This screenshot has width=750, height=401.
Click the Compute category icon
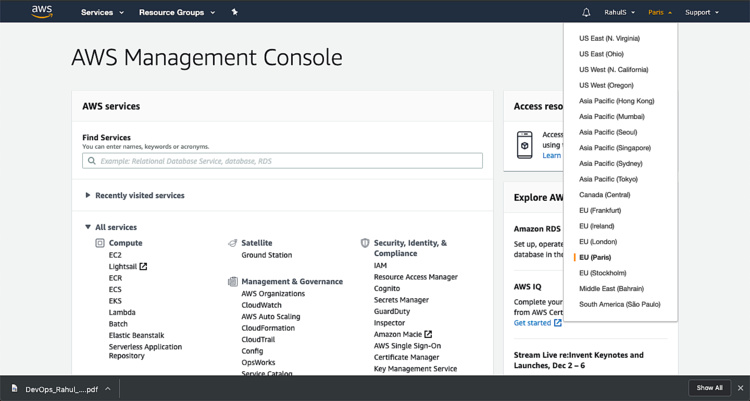coord(100,243)
